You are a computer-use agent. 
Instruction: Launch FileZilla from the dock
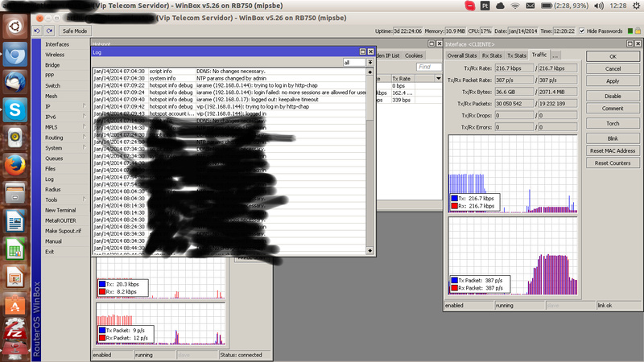coord(14,331)
